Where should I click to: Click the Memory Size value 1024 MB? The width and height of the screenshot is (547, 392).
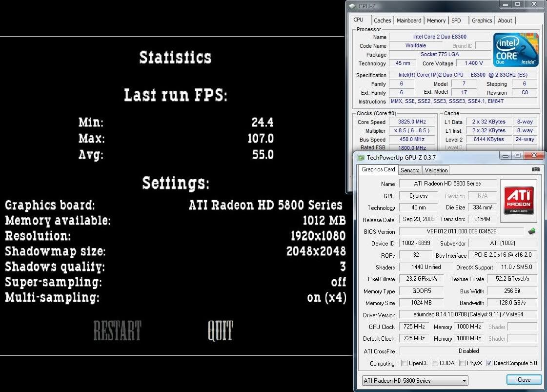click(x=422, y=303)
